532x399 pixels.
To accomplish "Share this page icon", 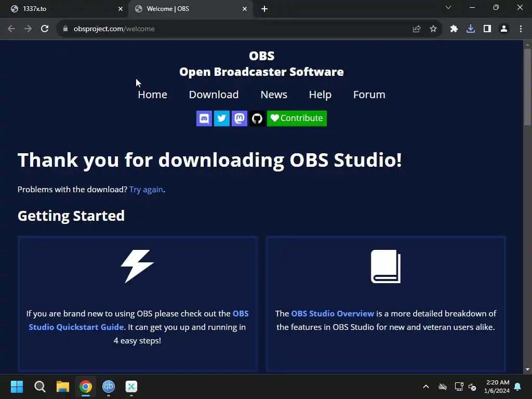I will tap(417, 29).
